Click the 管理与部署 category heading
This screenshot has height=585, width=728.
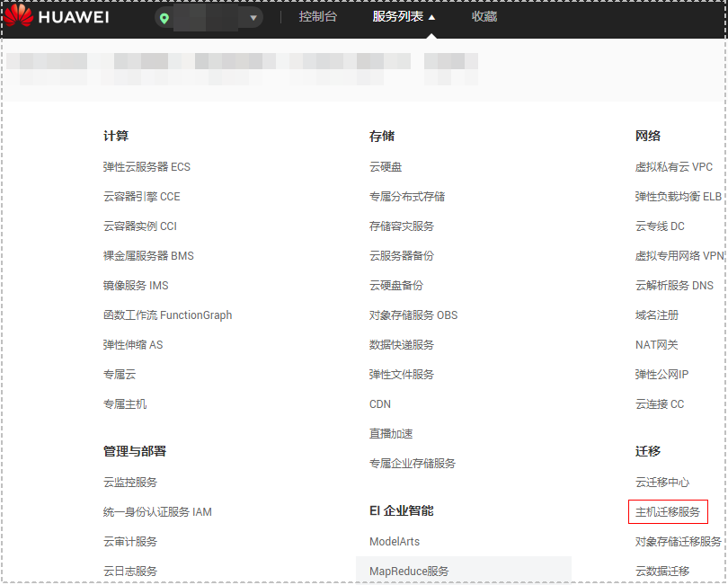coord(135,451)
